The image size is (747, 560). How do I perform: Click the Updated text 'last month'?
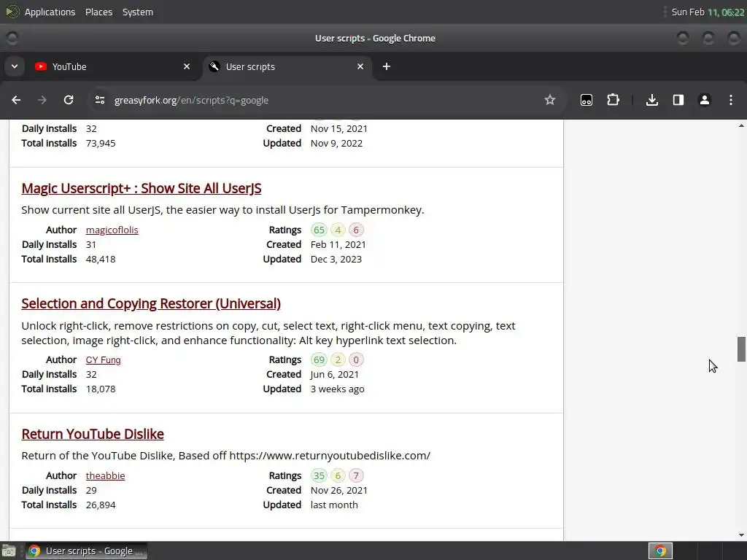coord(334,505)
